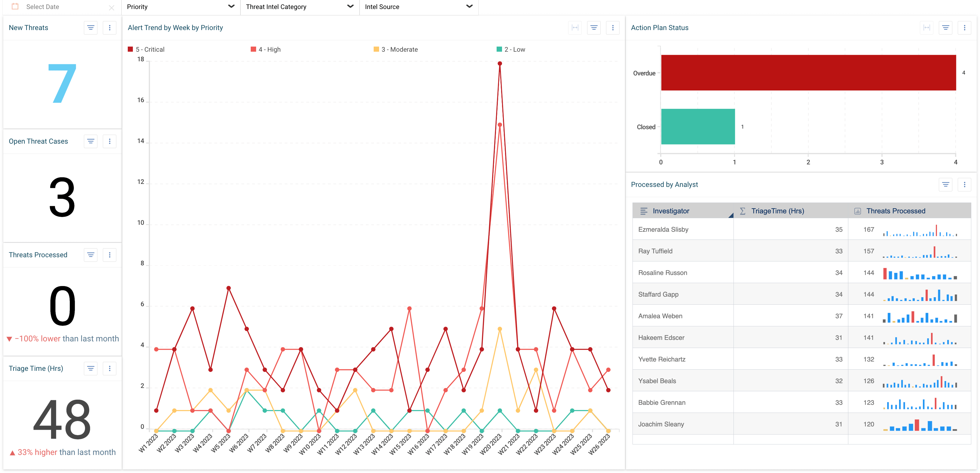Click the filter icon on Processed by Analyst panel
The height and width of the screenshot is (473, 980).
point(946,185)
